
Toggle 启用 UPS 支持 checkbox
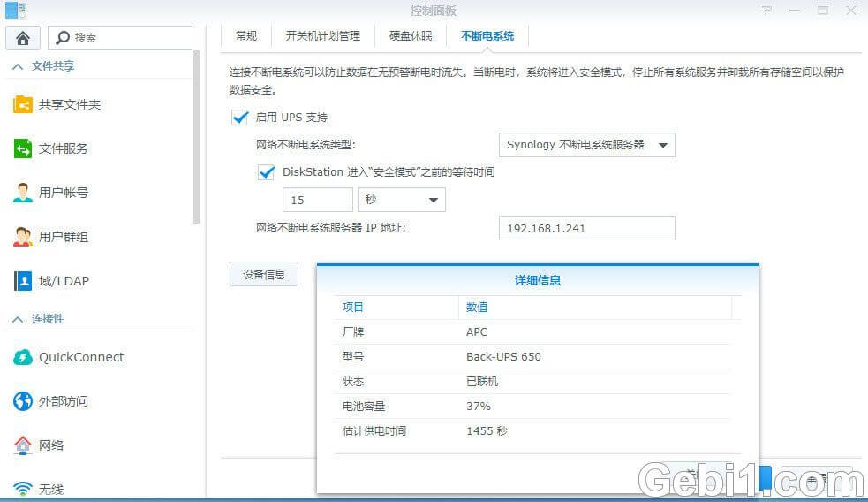[239, 118]
